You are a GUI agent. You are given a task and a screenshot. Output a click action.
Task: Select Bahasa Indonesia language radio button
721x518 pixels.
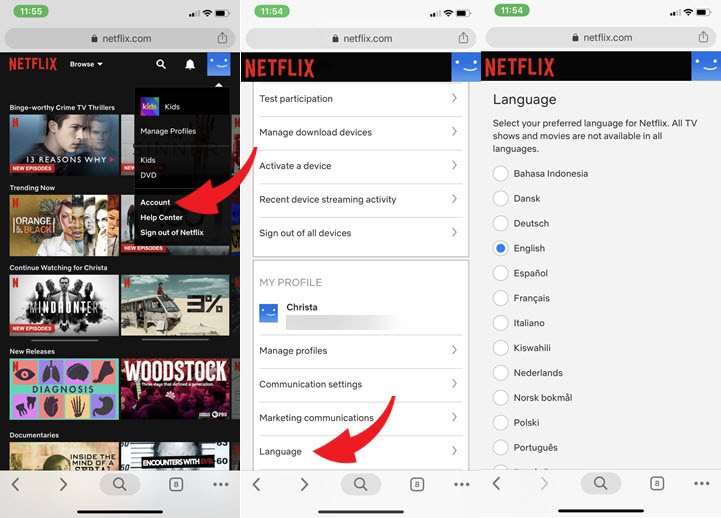click(500, 174)
